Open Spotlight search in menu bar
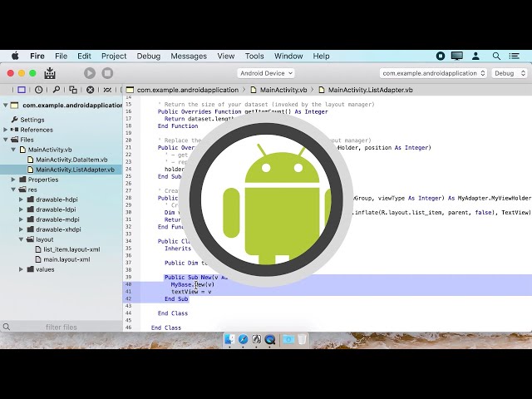The height and width of the screenshot is (399, 532). (x=496, y=56)
